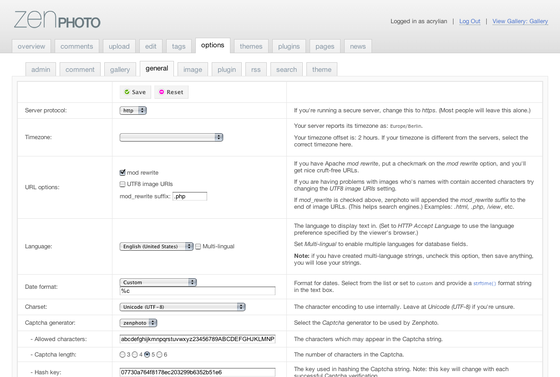Open the Language dropdown

pos(156,247)
